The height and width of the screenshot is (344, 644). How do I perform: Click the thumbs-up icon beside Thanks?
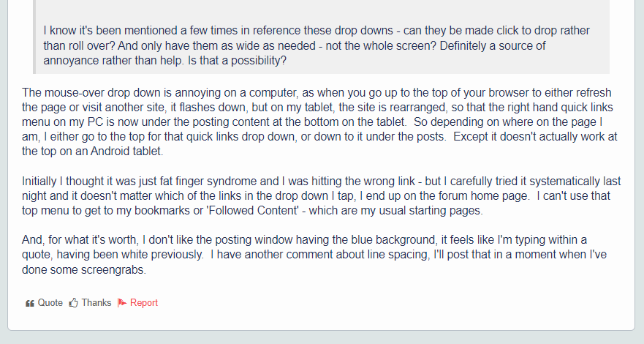click(x=74, y=303)
